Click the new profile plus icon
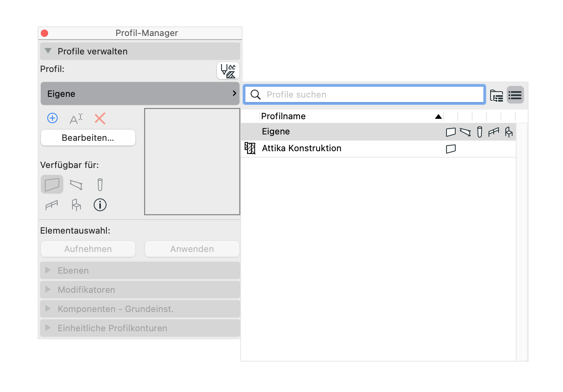 click(52, 118)
